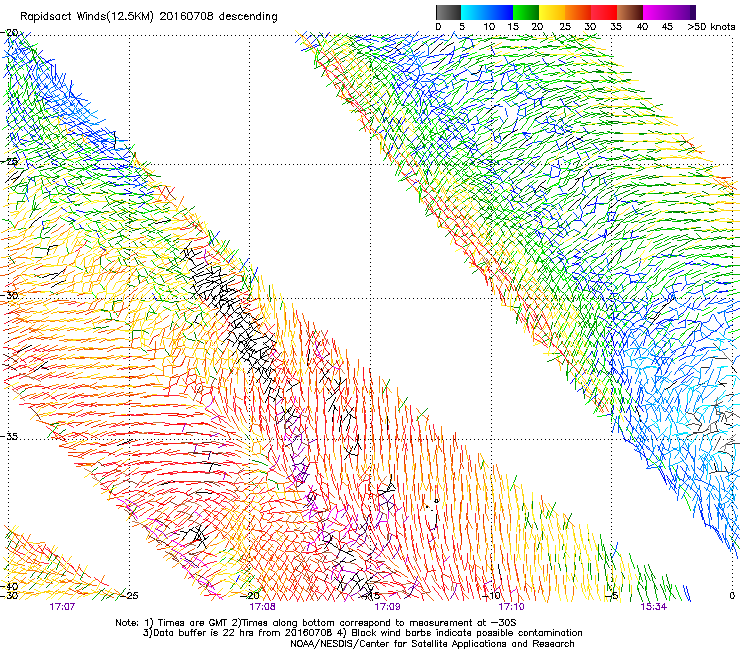Click the gray 0-5 knots color swatch
Viewport: 740px width, 650px height.
(x=448, y=12)
